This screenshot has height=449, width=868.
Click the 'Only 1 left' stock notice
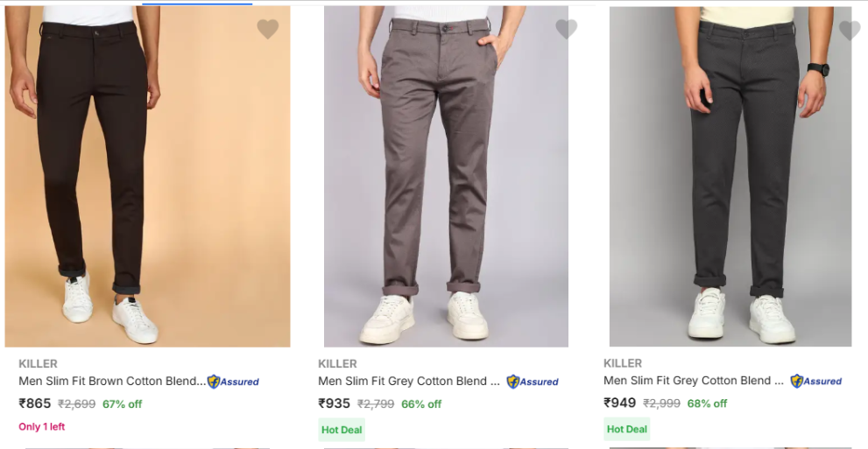[42, 427]
